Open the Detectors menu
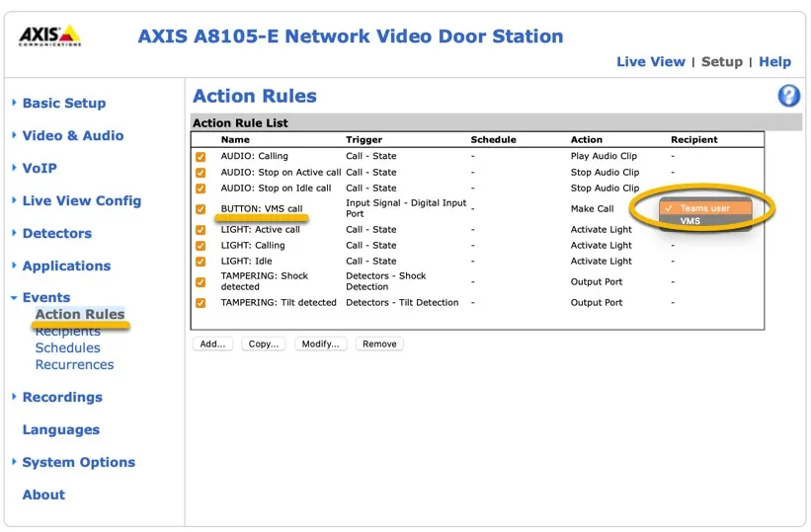Screen dimensions: 811x532 pos(57,233)
